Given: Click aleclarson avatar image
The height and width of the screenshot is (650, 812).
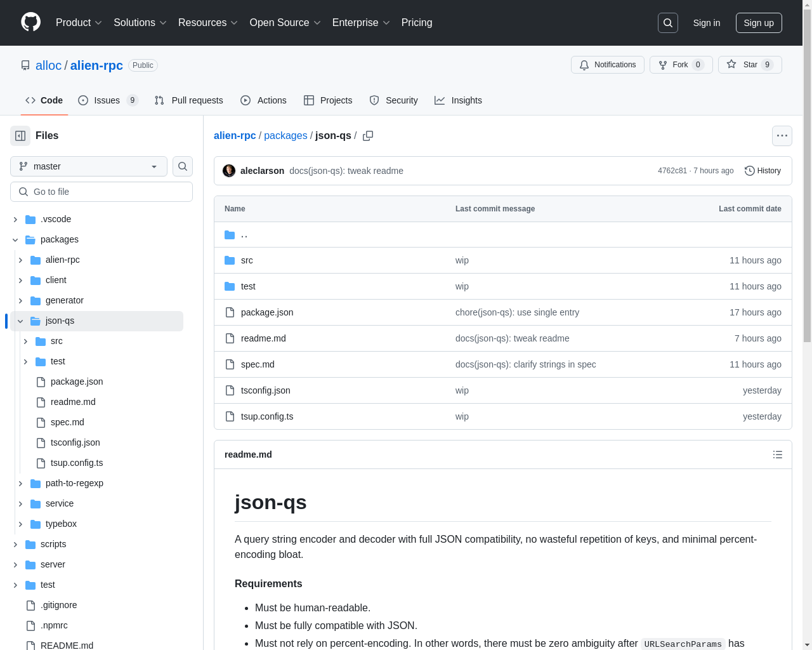Looking at the screenshot, I should (229, 171).
